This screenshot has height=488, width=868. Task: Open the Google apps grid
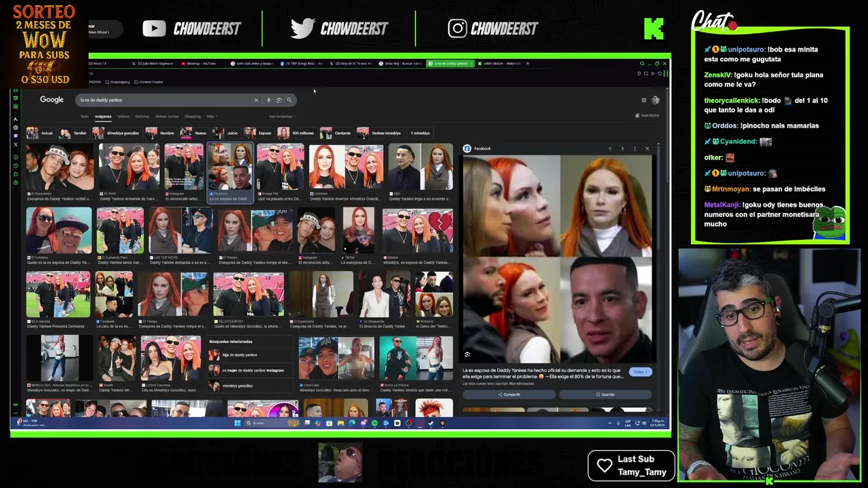pos(644,100)
